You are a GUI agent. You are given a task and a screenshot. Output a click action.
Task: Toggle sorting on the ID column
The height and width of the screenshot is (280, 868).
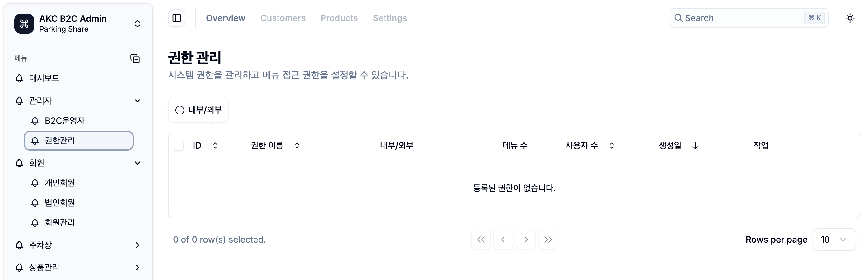point(215,145)
